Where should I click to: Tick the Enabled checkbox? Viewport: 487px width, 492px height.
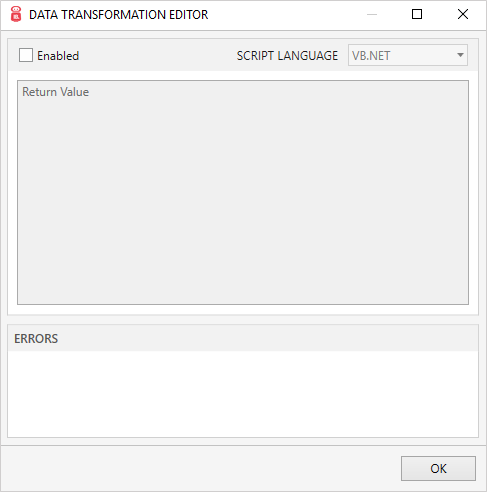(x=26, y=55)
